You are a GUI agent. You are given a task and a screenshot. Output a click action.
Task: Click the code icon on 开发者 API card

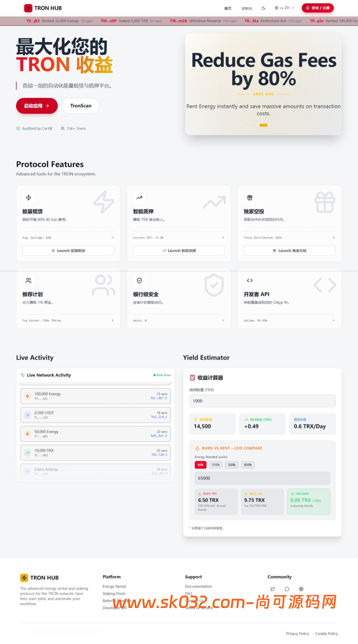click(x=250, y=280)
